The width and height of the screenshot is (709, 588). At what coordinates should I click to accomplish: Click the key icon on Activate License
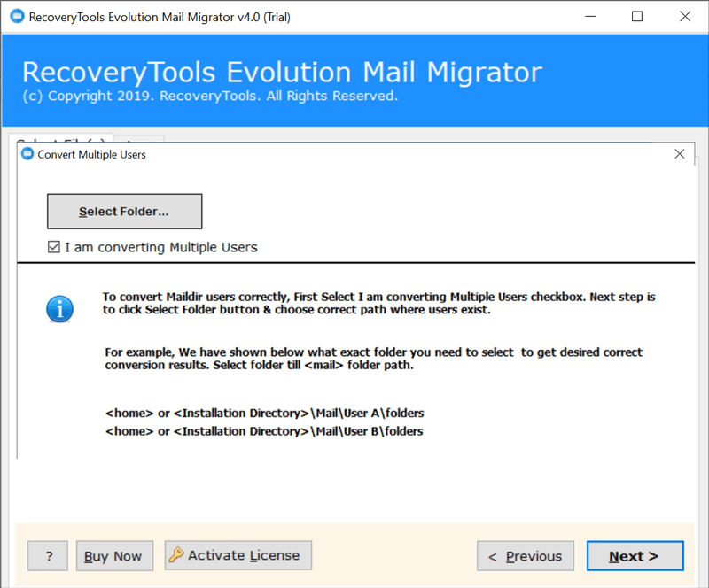pyautogui.click(x=175, y=554)
